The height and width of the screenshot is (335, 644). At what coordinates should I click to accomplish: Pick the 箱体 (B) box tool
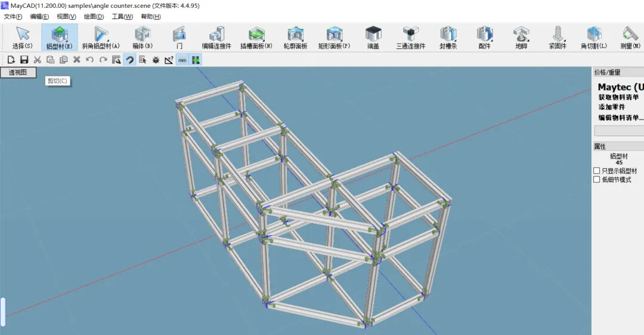[143, 37]
